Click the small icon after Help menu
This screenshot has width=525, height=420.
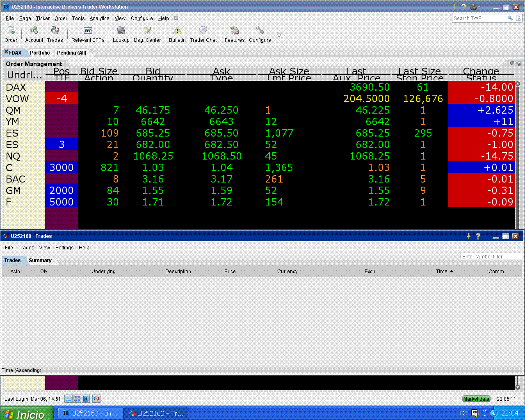coord(176,18)
